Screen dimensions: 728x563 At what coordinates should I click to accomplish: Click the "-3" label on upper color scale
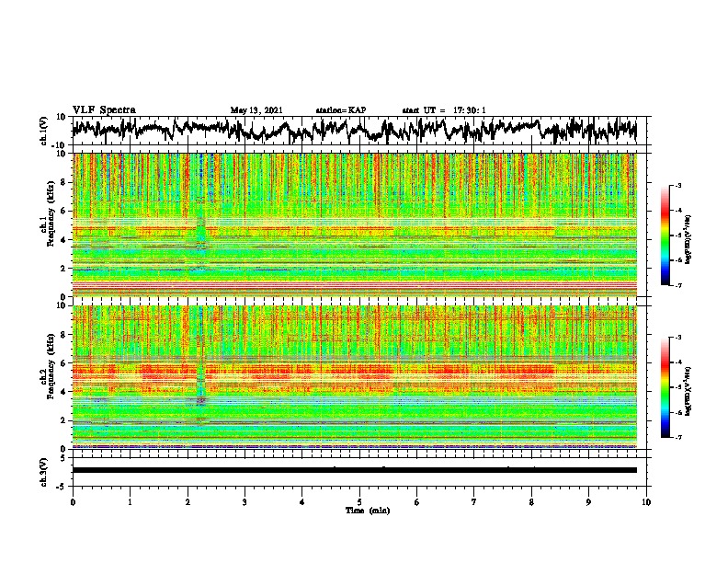678,186
